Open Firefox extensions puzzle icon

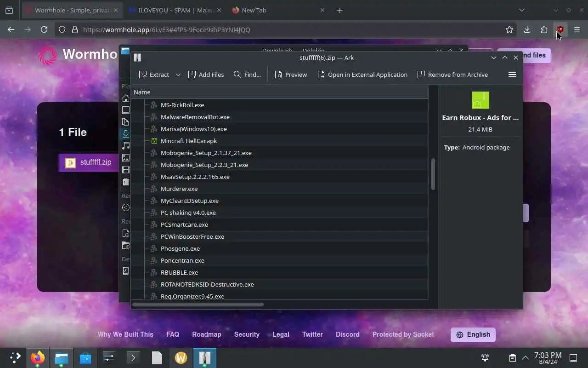pyautogui.click(x=544, y=29)
